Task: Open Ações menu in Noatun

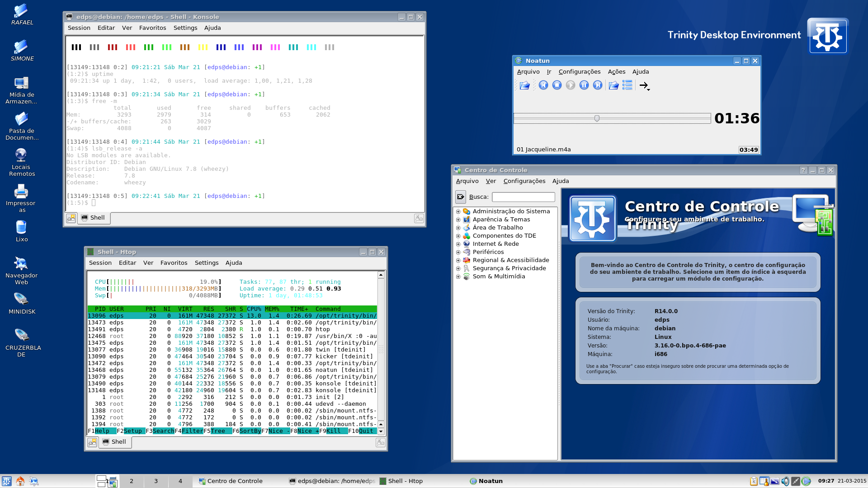Action: (x=617, y=72)
